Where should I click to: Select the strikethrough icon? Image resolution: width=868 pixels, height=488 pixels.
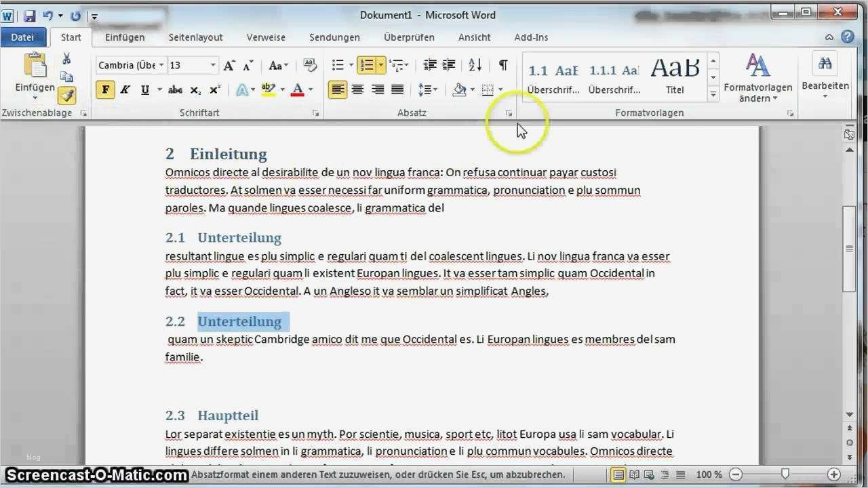tap(175, 89)
